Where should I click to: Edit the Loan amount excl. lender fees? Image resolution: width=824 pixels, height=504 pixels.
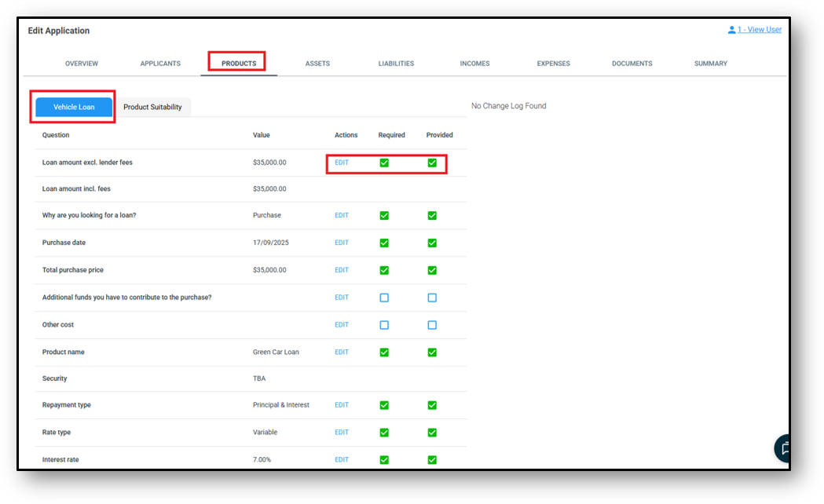point(342,163)
